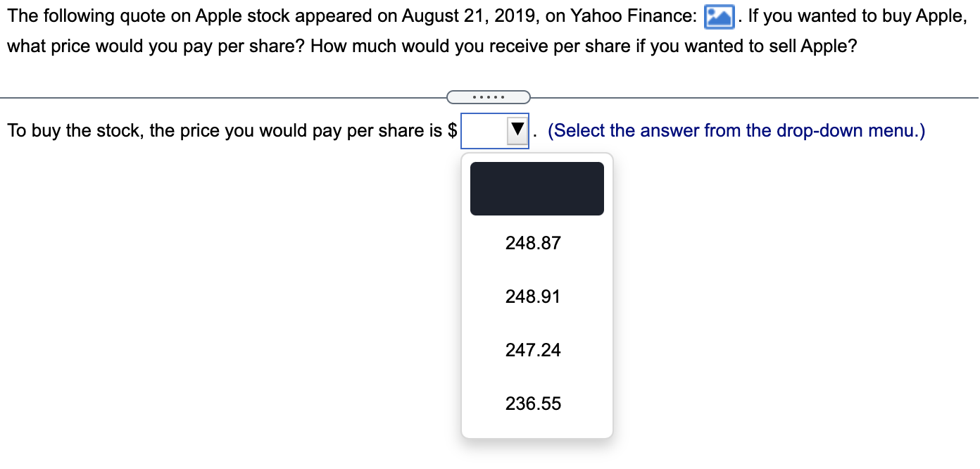The image size is (980, 469).
Task: Click inside the price answer box
Action: (484, 131)
